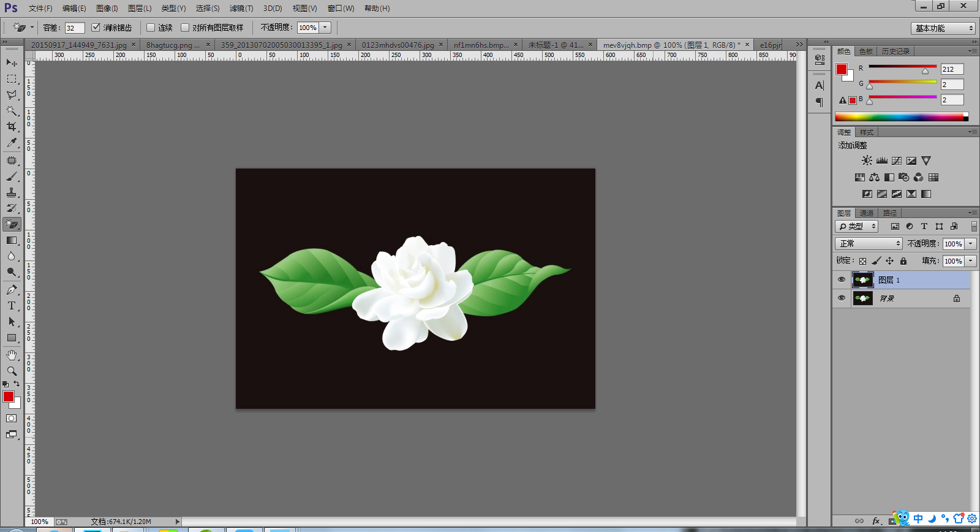Add a Curves adjustment
Image resolution: width=980 pixels, height=532 pixels.
897,161
